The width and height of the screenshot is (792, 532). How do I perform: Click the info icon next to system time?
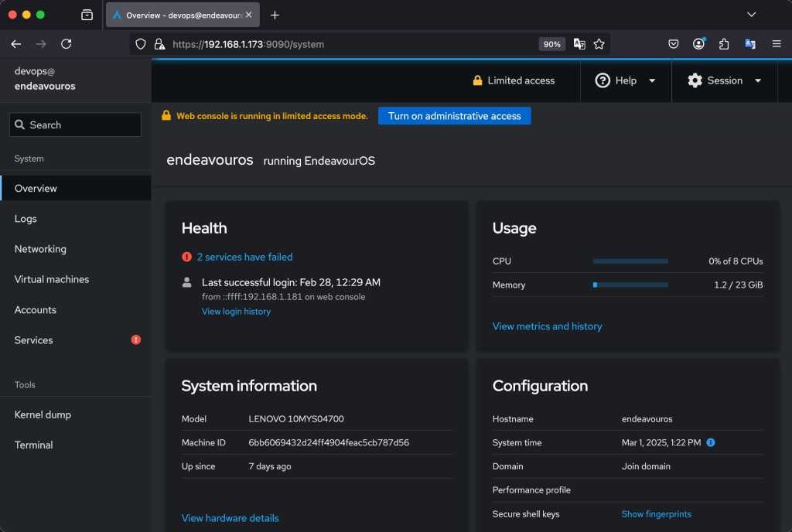[711, 442]
